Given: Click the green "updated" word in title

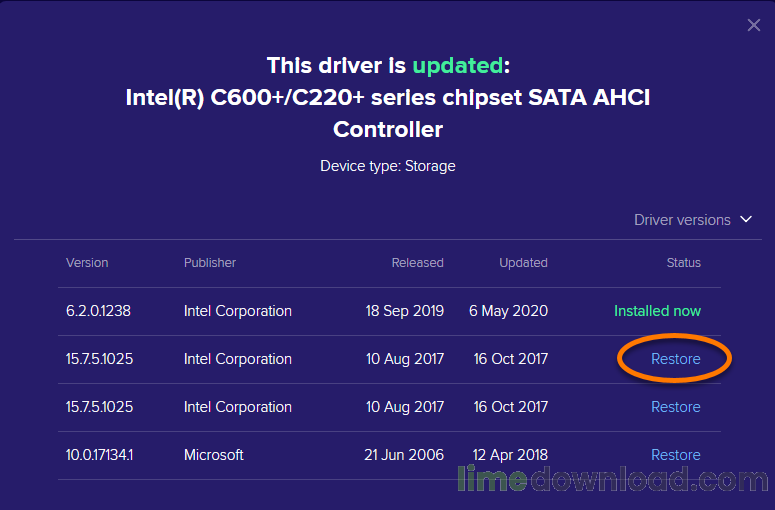Looking at the screenshot, I should point(457,66).
